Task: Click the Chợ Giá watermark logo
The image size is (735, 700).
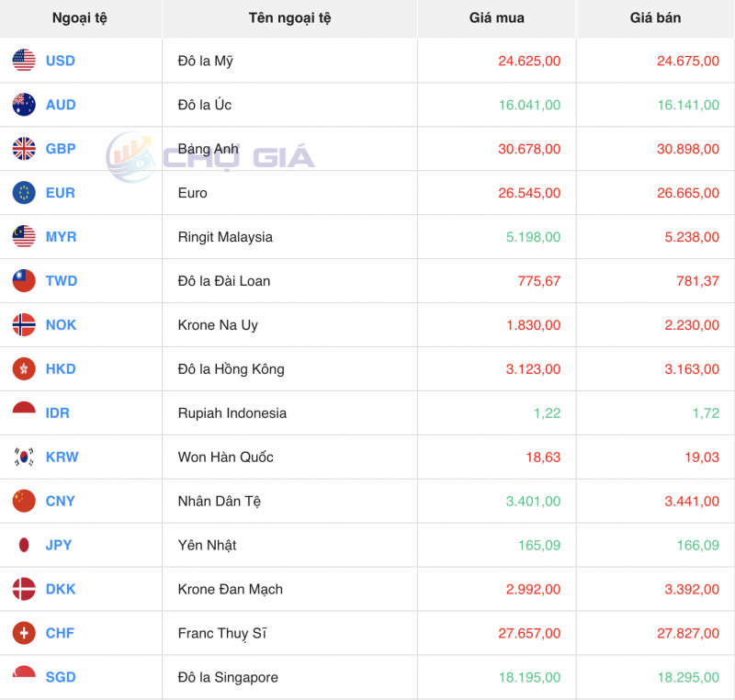Action: (211, 157)
